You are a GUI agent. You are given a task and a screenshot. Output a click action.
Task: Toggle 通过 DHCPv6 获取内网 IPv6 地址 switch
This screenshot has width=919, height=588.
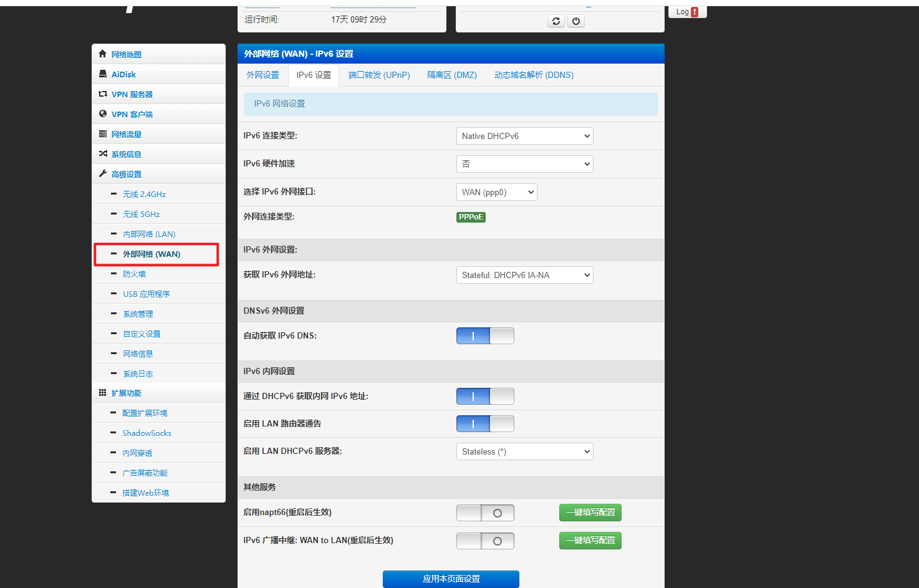click(x=485, y=396)
